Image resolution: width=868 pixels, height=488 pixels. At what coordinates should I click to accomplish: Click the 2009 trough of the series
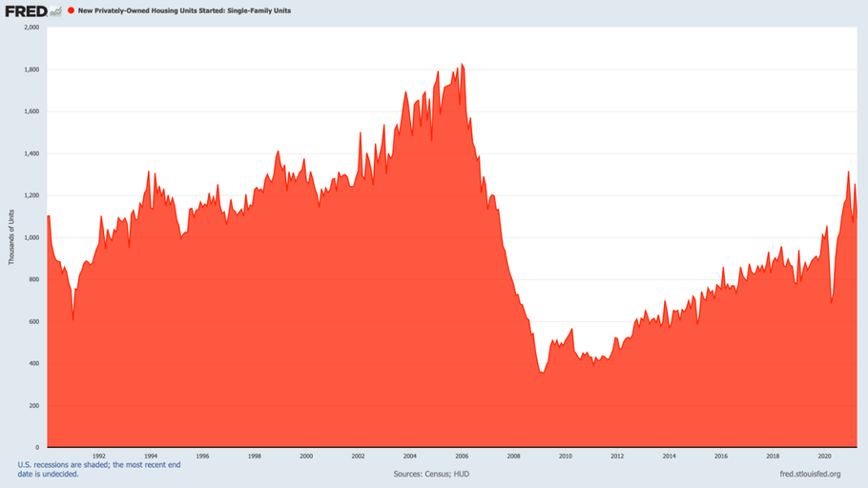pyautogui.click(x=542, y=372)
